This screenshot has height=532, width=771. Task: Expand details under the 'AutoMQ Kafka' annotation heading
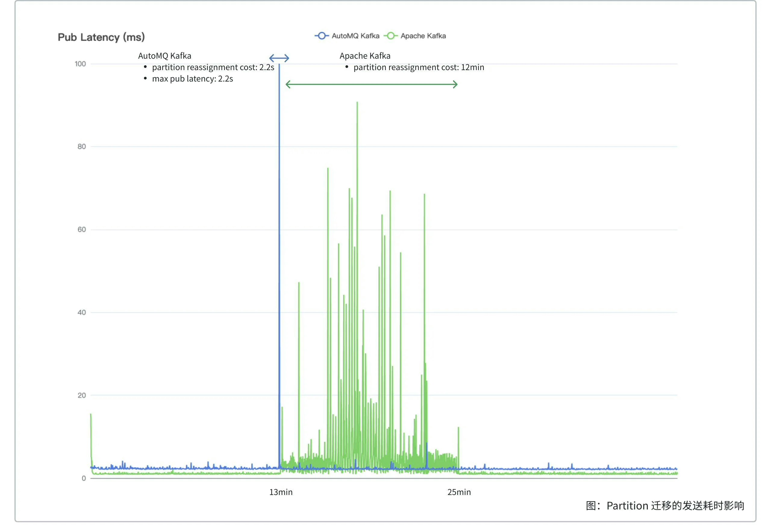164,56
